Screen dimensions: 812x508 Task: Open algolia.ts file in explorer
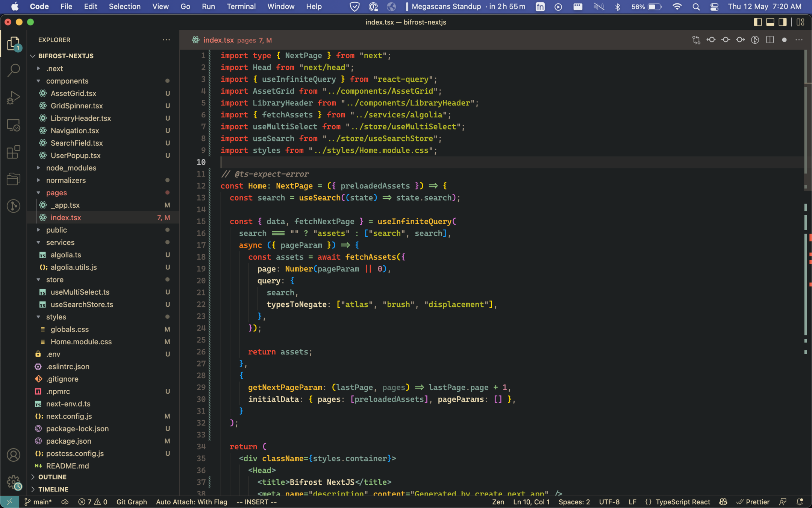coord(66,255)
